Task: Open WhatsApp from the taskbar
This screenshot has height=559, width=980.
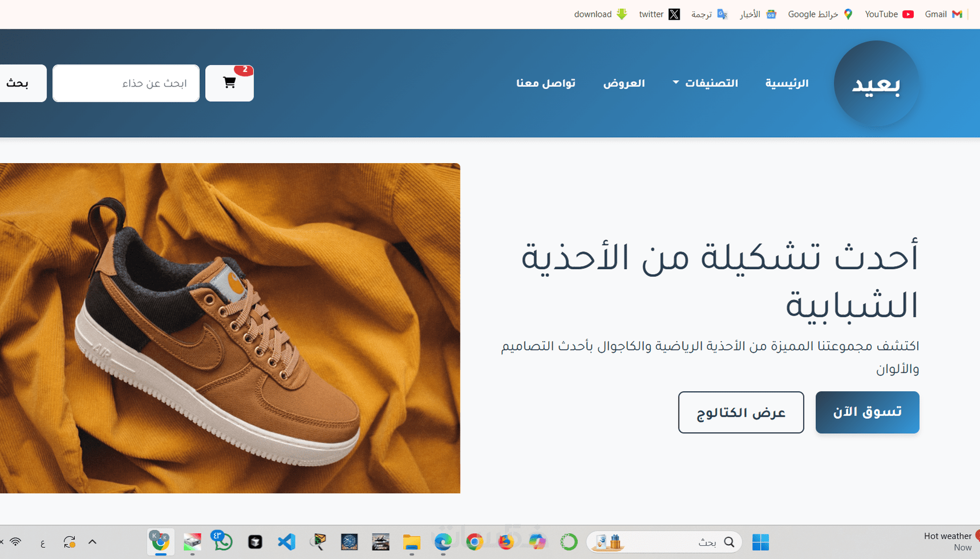Action: tap(222, 541)
